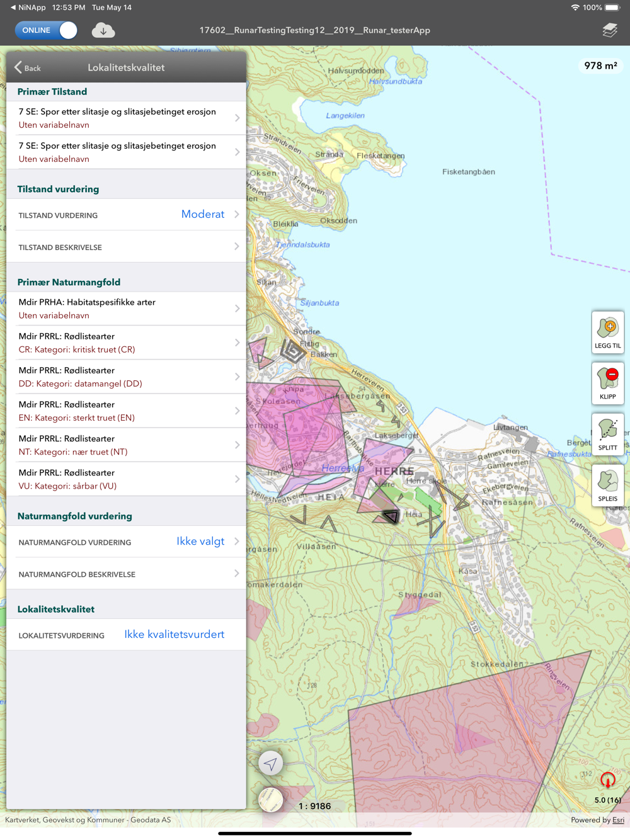Image resolution: width=630 pixels, height=840 pixels.
Task: Tap the LEGG TIL add polygon tool
Action: point(607,332)
